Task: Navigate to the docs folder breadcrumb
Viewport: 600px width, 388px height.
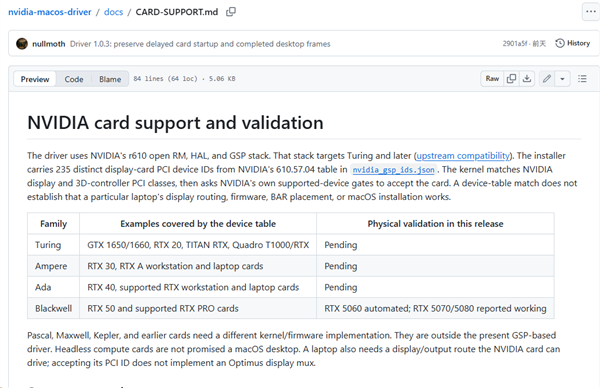Action: pyautogui.click(x=113, y=12)
